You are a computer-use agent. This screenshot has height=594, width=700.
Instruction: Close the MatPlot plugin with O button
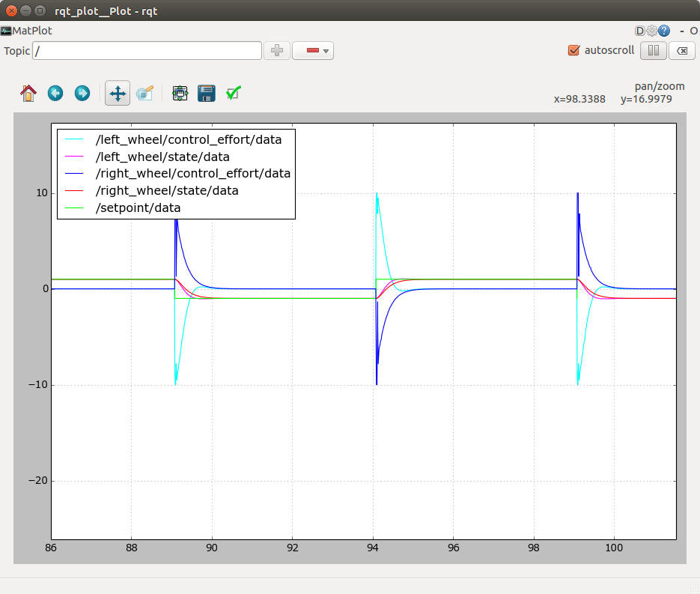point(693,31)
